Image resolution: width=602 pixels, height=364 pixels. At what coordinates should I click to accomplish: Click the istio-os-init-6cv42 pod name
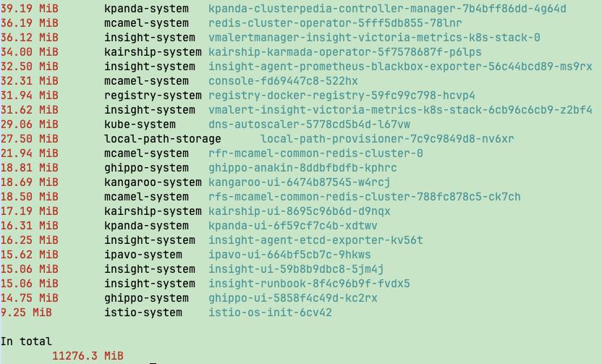pos(270,313)
